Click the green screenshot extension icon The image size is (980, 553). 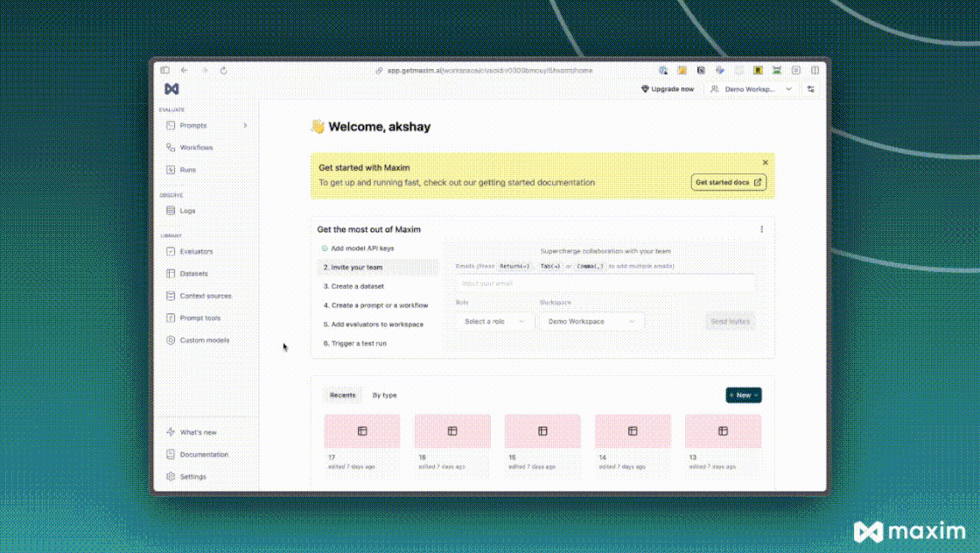[777, 71]
